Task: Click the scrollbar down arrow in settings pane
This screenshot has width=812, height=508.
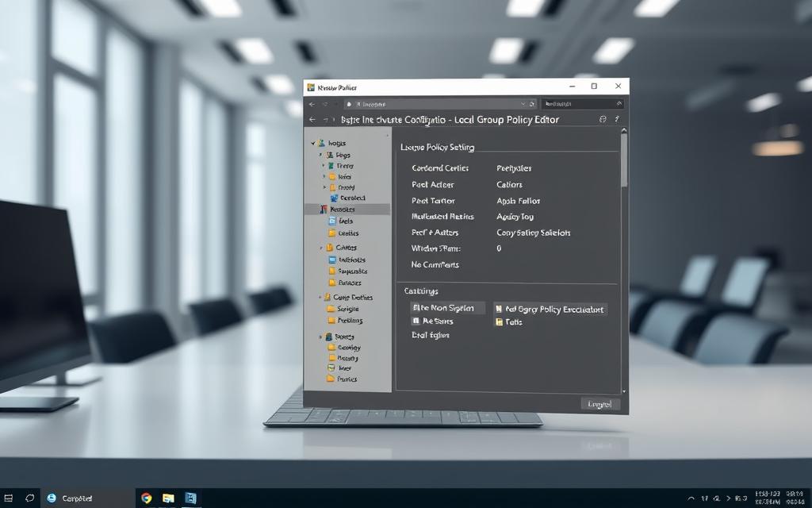Action: point(623,391)
